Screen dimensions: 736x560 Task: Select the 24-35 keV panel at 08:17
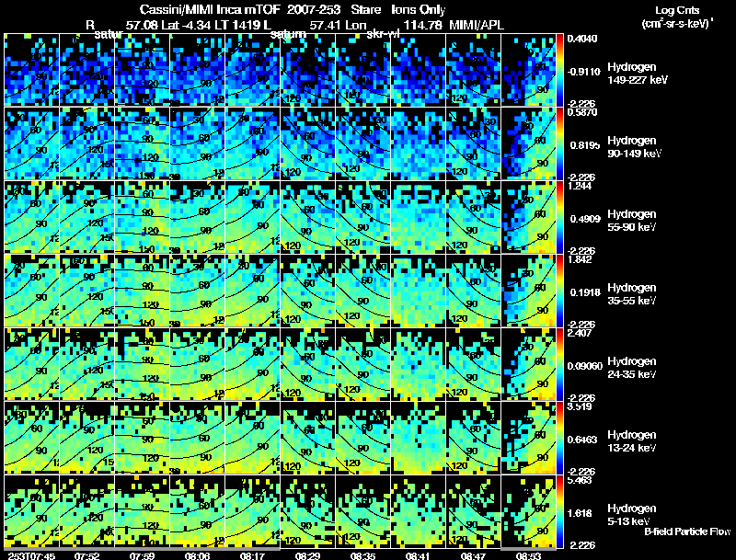click(x=252, y=364)
